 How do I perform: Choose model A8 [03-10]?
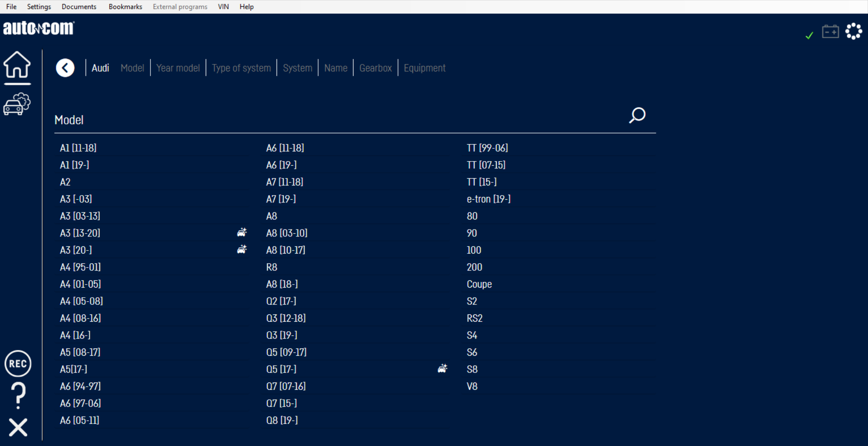pyautogui.click(x=287, y=233)
